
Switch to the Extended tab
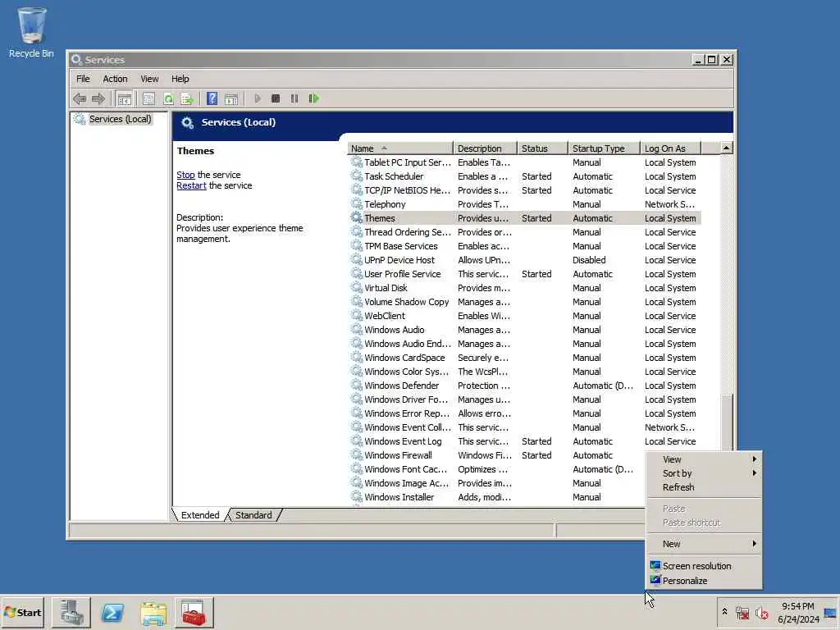tap(200, 515)
